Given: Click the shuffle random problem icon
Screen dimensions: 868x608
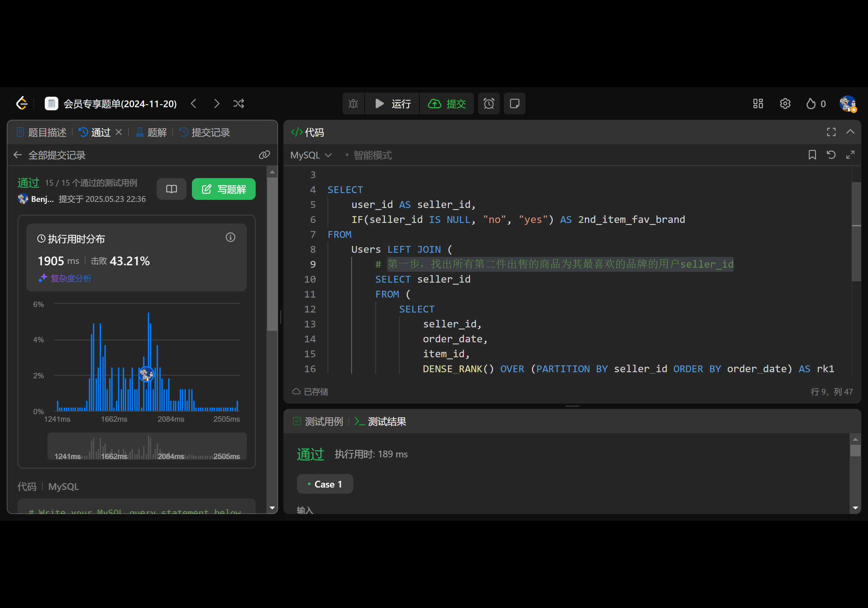Looking at the screenshot, I should (239, 104).
